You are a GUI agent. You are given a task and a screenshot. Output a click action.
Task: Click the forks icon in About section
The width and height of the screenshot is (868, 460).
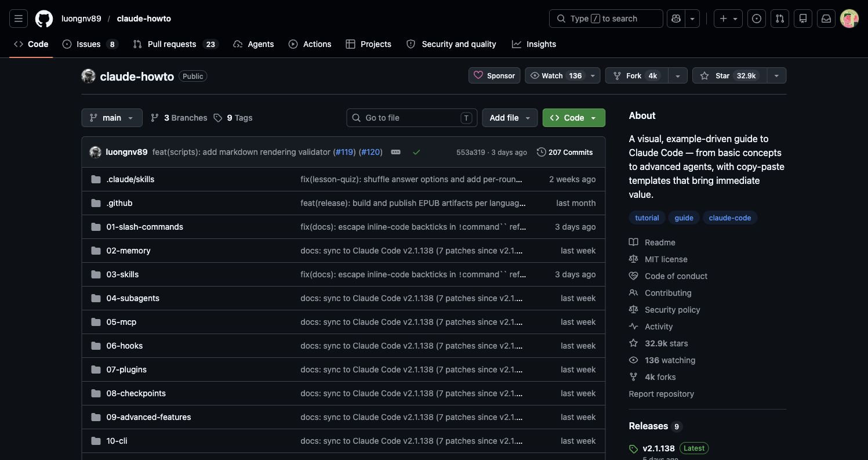pyautogui.click(x=634, y=377)
